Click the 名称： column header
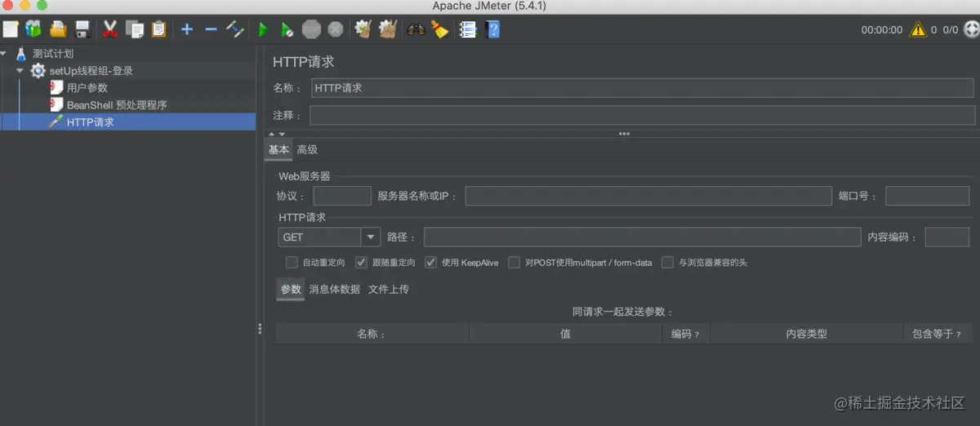 point(372,334)
